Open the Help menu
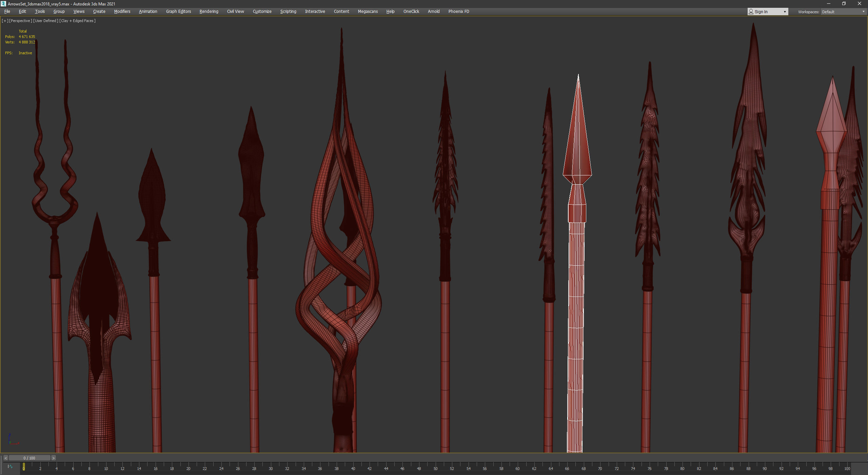Screen dimensions: 868x475 pos(391,12)
